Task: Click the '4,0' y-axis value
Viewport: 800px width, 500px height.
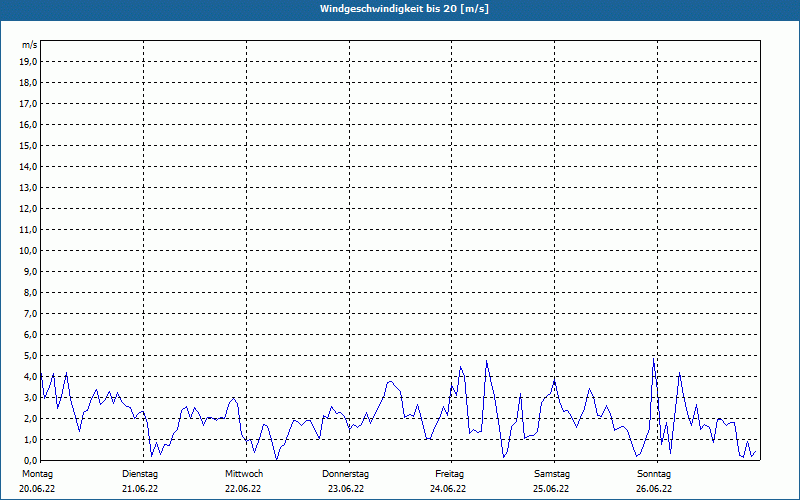Action: tap(31, 377)
